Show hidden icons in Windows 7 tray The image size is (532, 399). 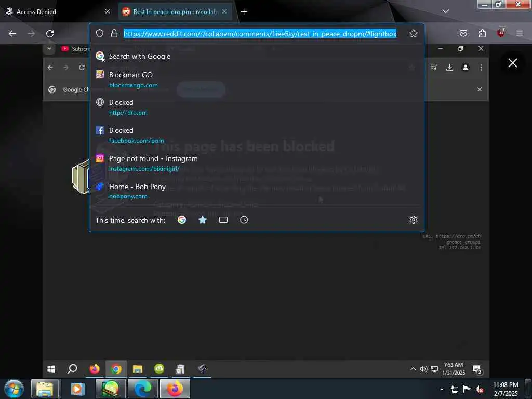point(442,389)
